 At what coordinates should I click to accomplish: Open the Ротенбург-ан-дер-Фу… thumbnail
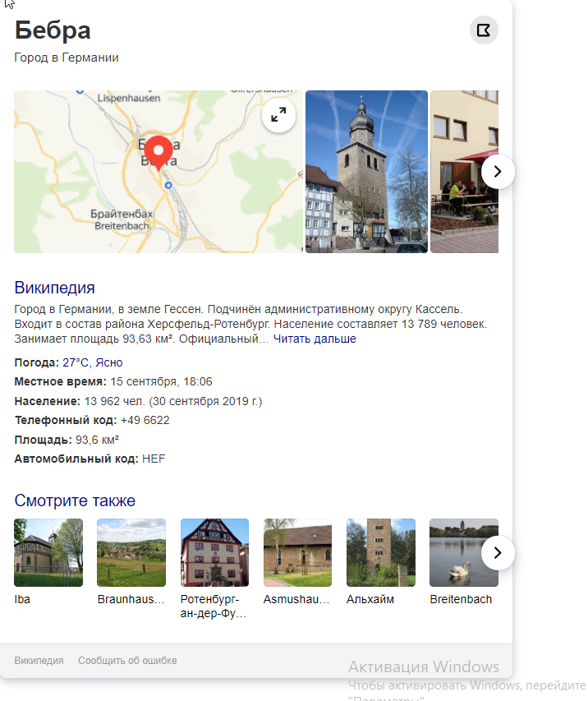point(214,552)
